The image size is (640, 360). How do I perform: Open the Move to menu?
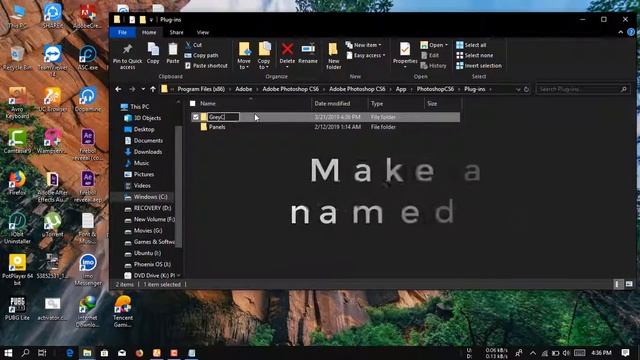click(x=244, y=56)
